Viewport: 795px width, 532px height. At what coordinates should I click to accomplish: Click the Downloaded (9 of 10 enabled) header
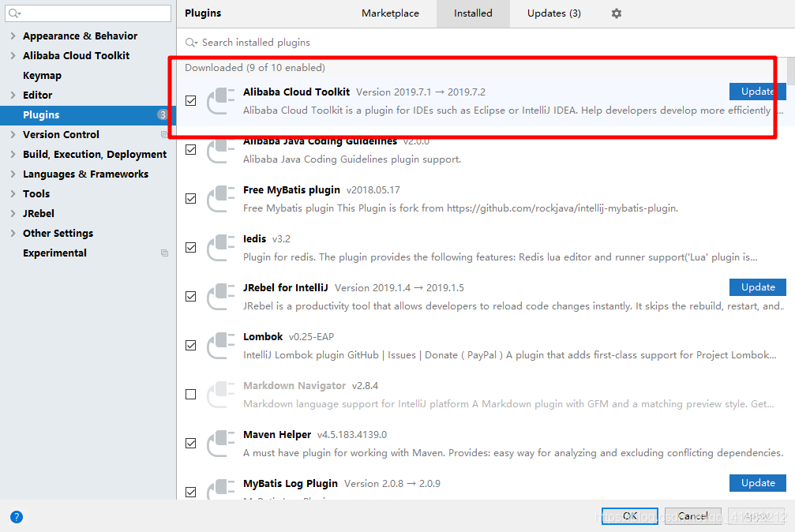[255, 67]
